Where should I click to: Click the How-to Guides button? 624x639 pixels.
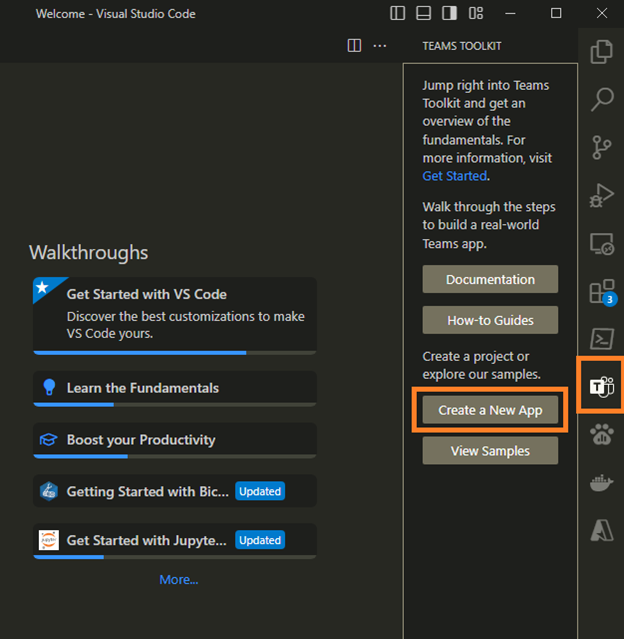pyautogui.click(x=490, y=320)
